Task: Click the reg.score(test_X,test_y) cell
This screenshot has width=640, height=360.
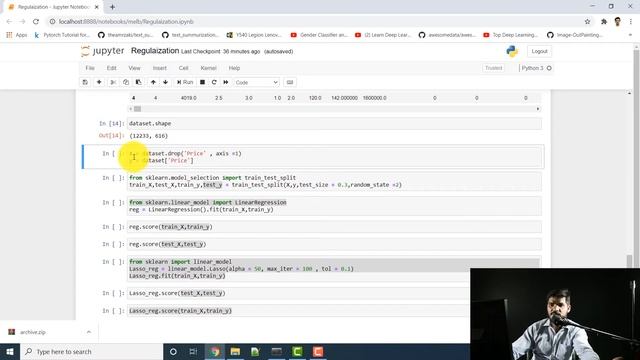Action: pos(334,244)
